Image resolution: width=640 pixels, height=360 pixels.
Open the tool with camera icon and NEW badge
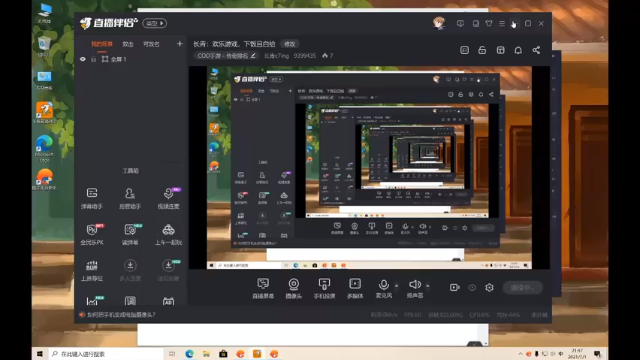130,234
